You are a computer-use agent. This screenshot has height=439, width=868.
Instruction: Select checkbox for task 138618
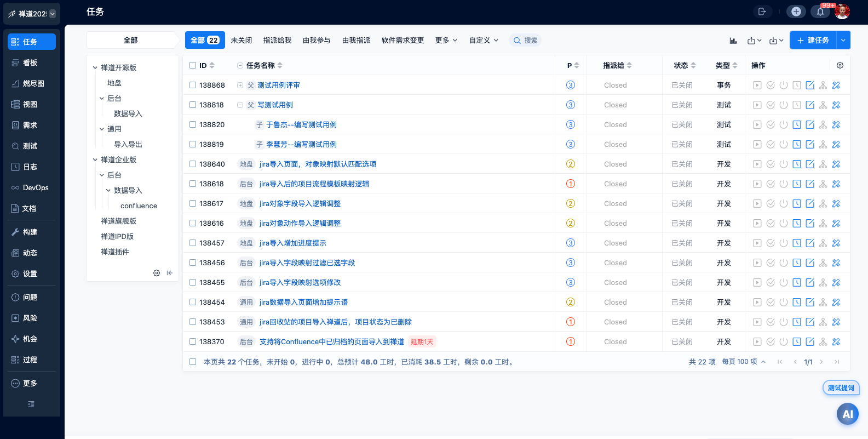[x=193, y=184]
